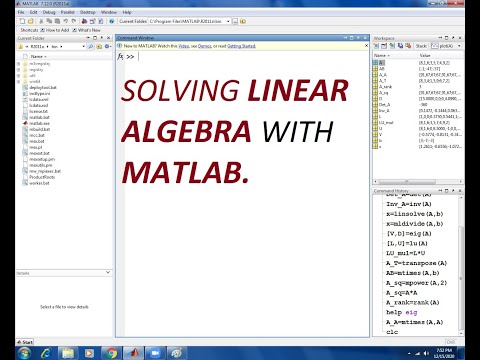This screenshot has height=360, width=480.
Task: Collapse the Details panel chevron
Action: (x=108, y=272)
